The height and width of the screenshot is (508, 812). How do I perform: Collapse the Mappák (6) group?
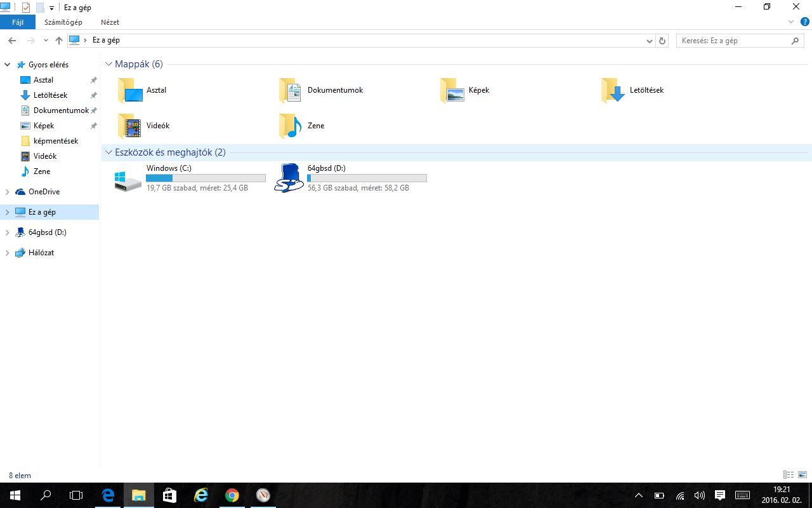109,64
